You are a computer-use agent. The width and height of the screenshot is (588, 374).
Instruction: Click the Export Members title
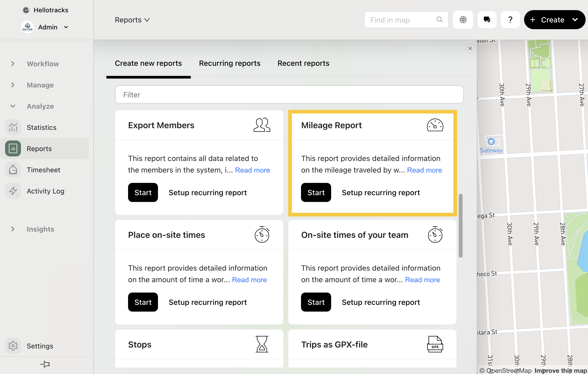161,125
